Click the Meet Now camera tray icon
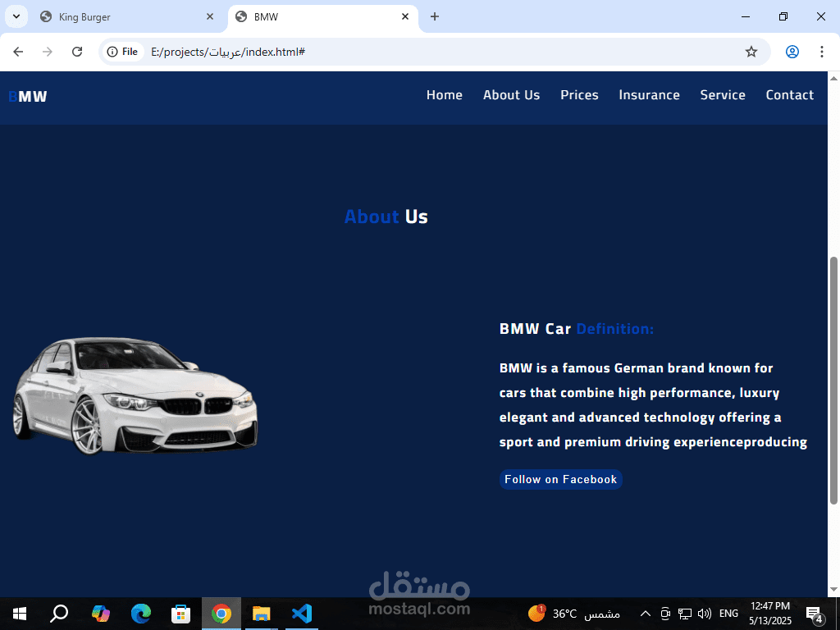The image size is (840, 630). coord(665,614)
